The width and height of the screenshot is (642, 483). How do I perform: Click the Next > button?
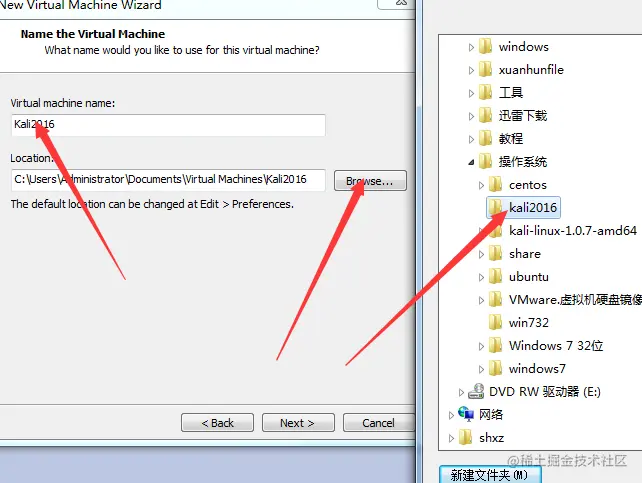298,422
